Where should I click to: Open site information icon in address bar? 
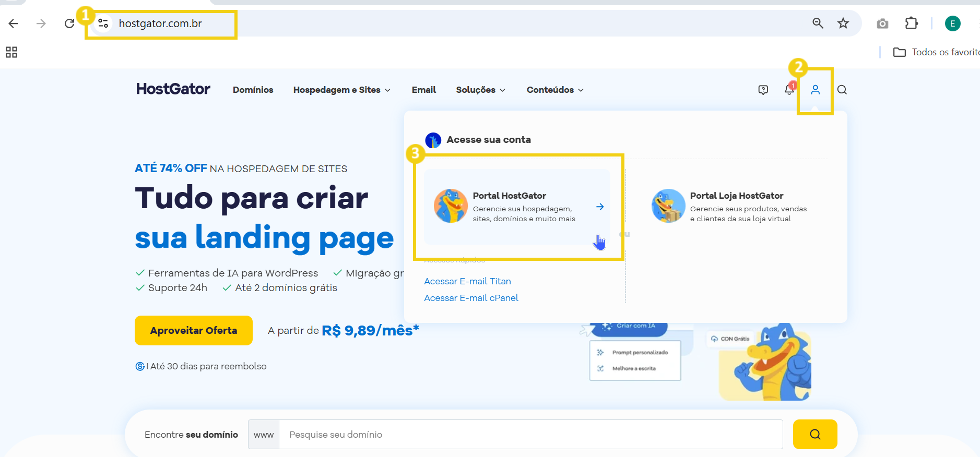click(x=103, y=23)
